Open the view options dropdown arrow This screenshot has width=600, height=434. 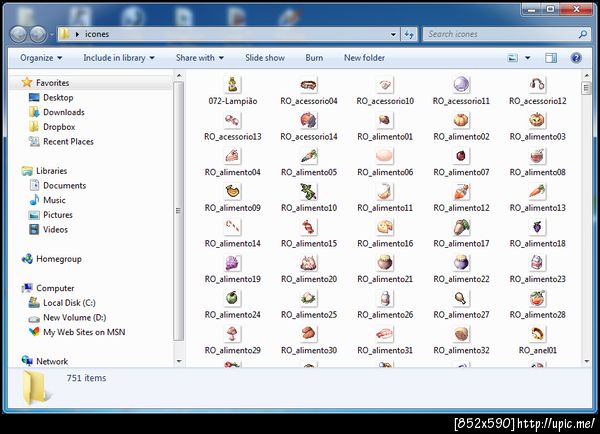(528, 58)
